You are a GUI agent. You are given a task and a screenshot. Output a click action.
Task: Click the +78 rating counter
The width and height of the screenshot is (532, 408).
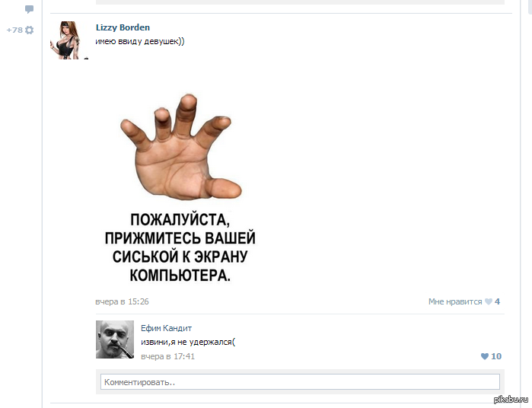[14, 30]
